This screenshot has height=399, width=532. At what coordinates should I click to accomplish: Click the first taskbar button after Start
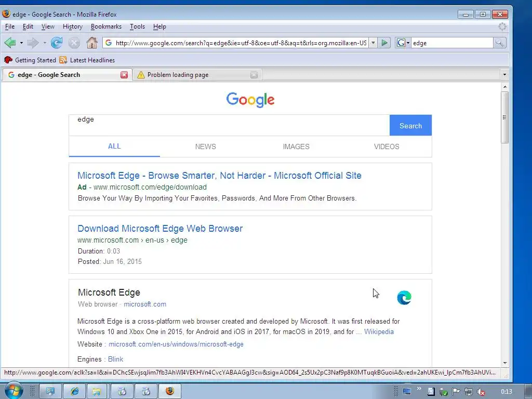[x=50, y=392]
